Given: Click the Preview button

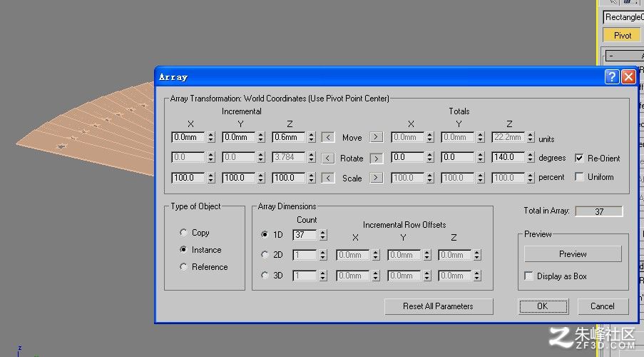Looking at the screenshot, I should 573,253.
